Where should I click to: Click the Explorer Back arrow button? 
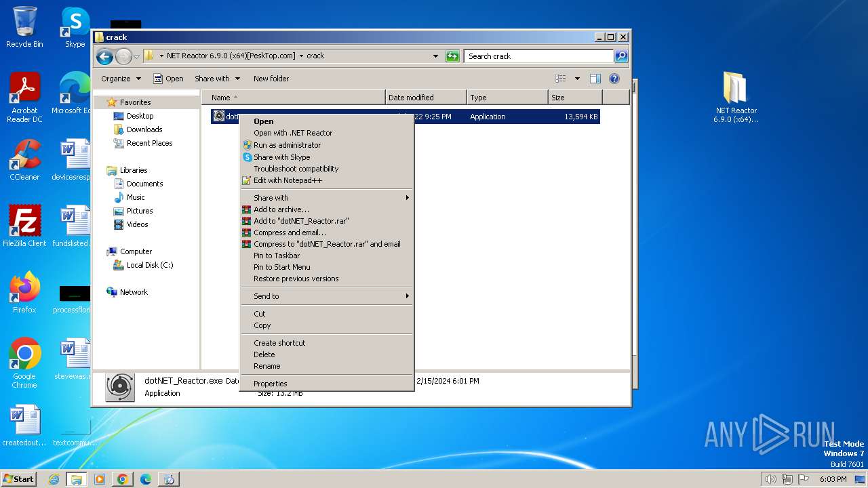(104, 56)
